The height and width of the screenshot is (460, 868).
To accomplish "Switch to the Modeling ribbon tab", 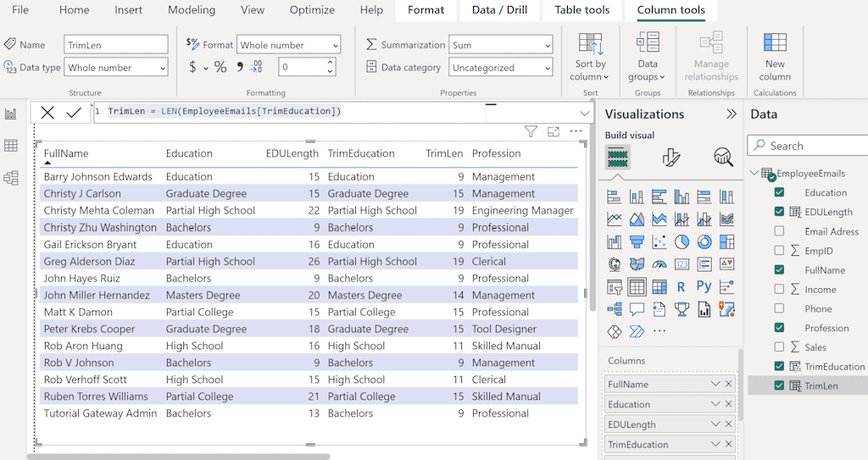I will (x=192, y=10).
